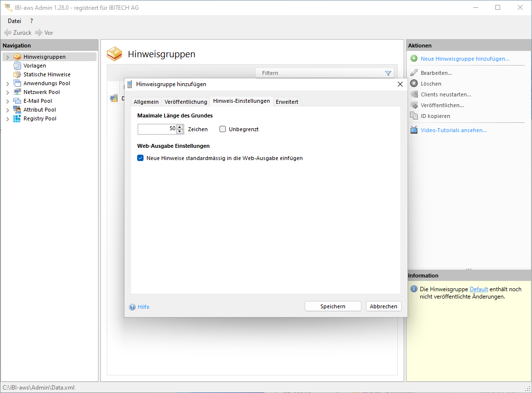Expand the Anwendungs Pool tree node
Image resolution: width=532 pixels, height=393 pixels.
point(7,84)
